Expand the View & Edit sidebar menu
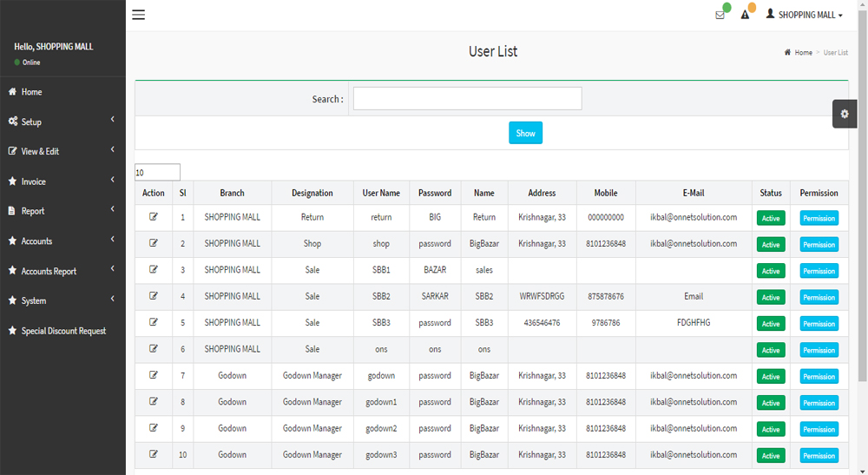This screenshot has width=868, height=475. (62, 151)
